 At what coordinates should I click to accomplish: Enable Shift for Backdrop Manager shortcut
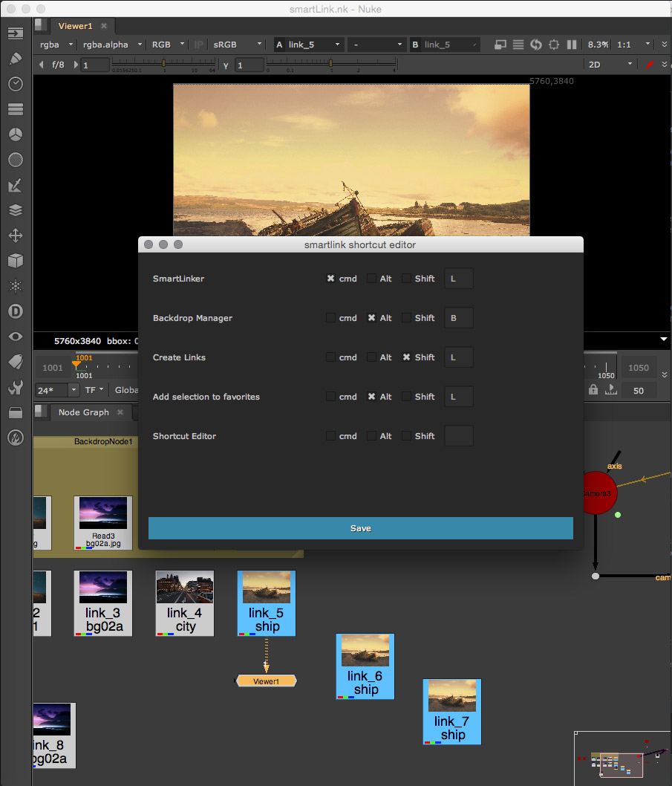[x=406, y=318]
